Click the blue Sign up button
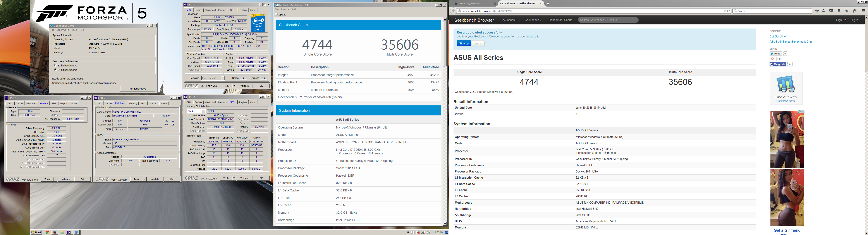This screenshot has height=235, width=868. pos(464,43)
